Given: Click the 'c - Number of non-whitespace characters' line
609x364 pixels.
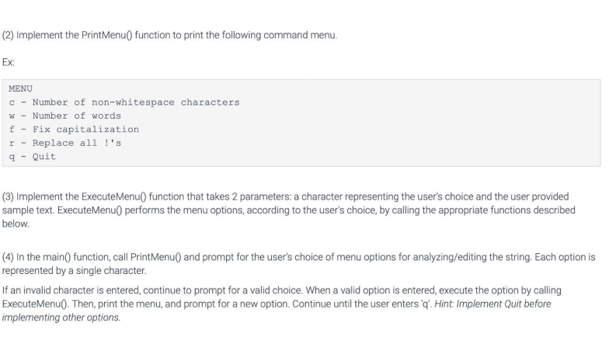Looking at the screenshot, I should point(124,102).
